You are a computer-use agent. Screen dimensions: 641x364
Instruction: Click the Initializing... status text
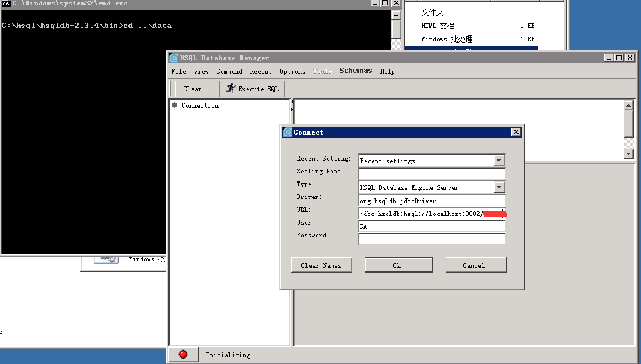coord(232,355)
